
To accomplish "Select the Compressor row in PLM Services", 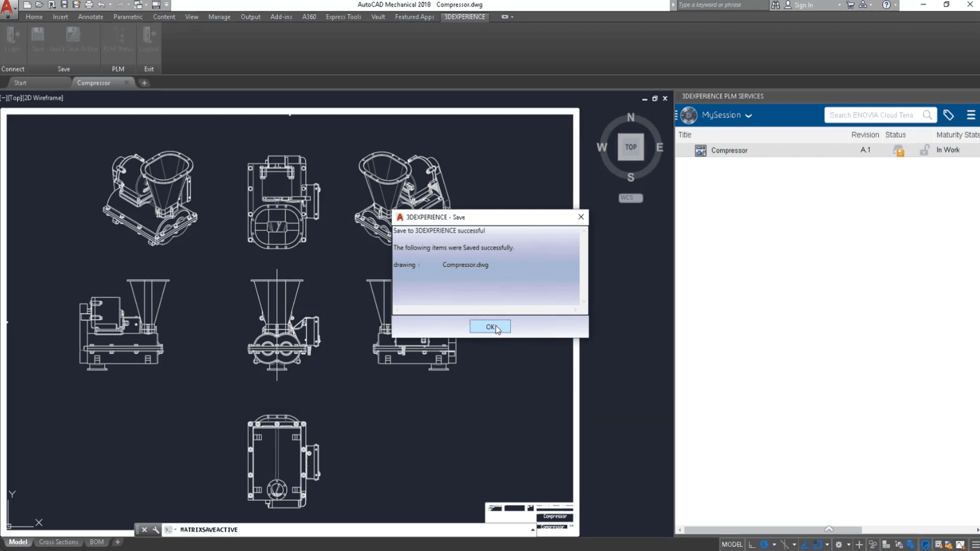I will (x=827, y=150).
